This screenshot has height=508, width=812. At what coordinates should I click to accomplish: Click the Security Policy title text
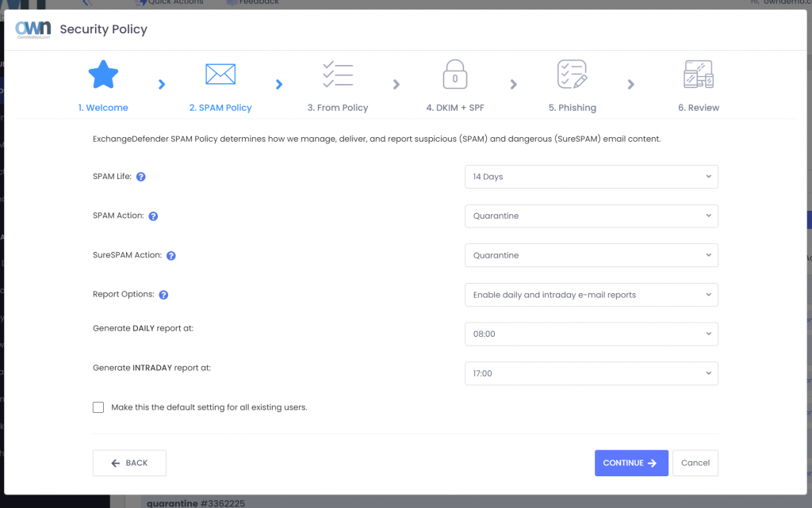point(104,29)
